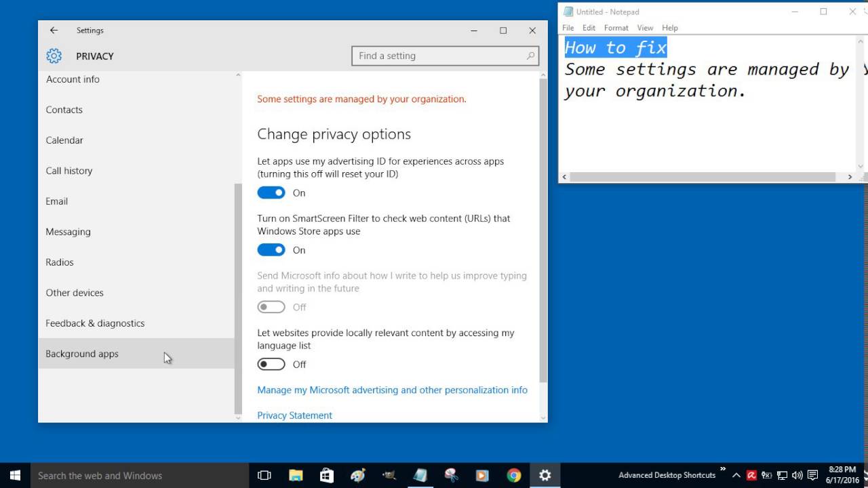The height and width of the screenshot is (488, 868).
Task: Select Radios in the Privacy sidebar
Action: [60, 262]
